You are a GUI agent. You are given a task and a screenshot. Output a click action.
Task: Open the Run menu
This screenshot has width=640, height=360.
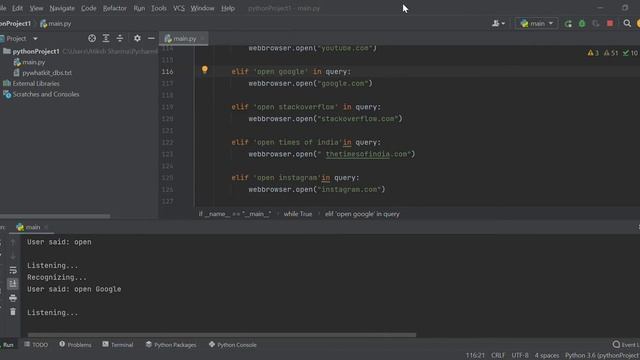click(x=139, y=8)
